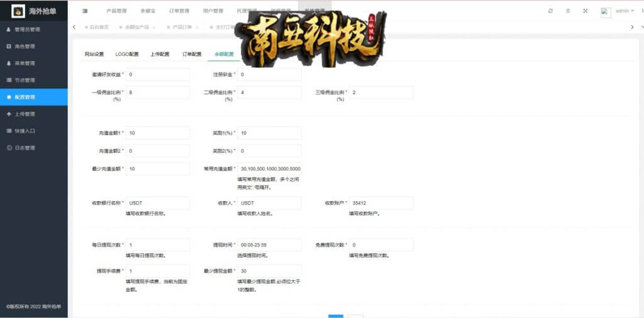Click the admin avatar image
Screen dimensions: 644x318
(x=606, y=12)
